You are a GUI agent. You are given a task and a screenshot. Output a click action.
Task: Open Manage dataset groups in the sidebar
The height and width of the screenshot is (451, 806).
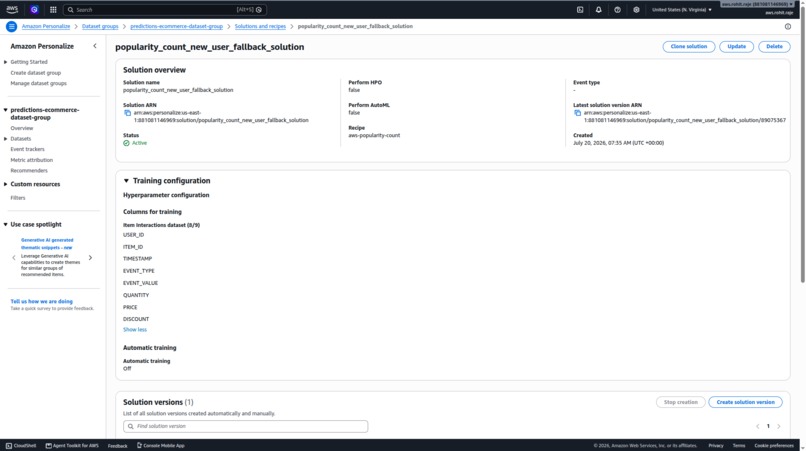[39, 83]
